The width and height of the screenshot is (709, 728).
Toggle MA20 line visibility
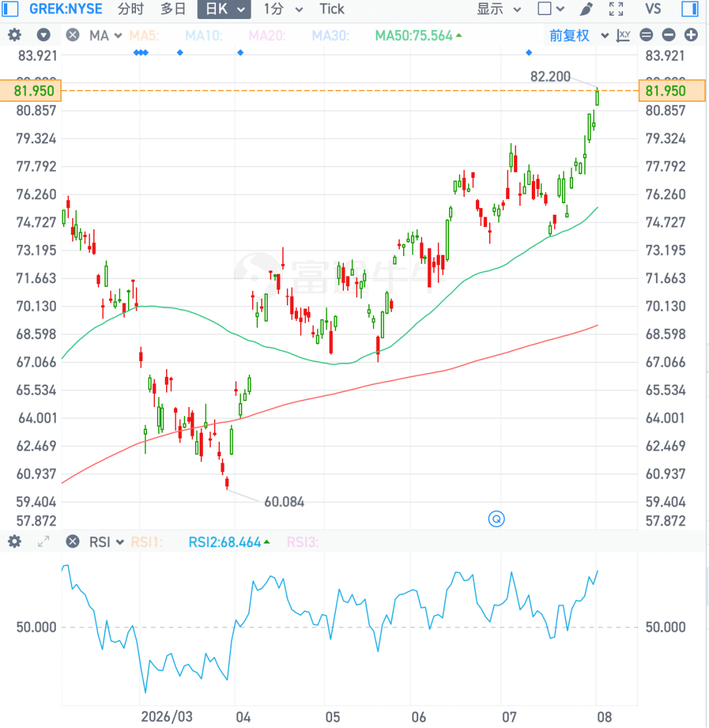tap(267, 35)
